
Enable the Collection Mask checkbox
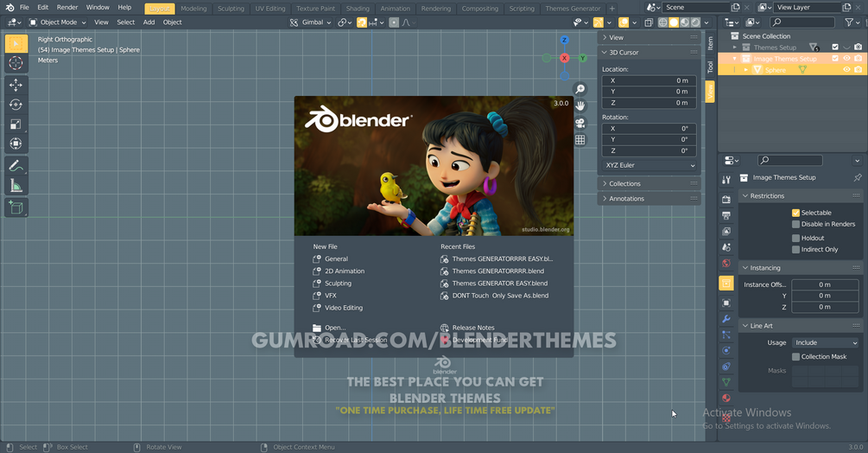795,357
